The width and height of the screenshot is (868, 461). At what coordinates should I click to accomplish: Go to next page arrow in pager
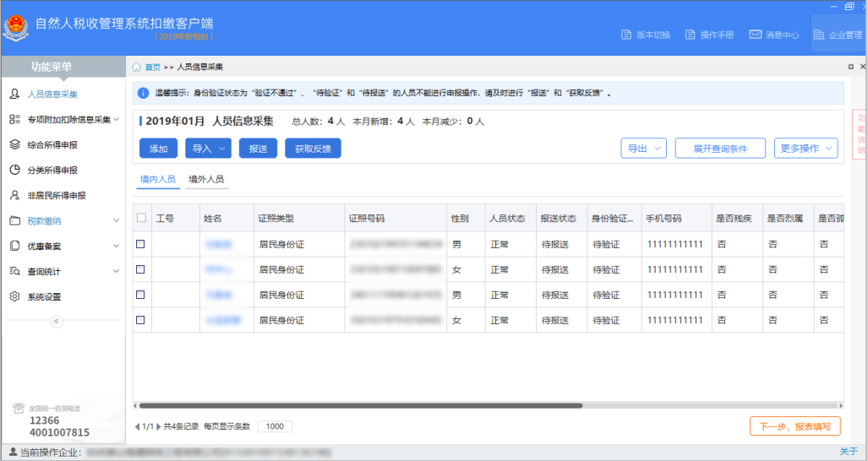point(158,426)
